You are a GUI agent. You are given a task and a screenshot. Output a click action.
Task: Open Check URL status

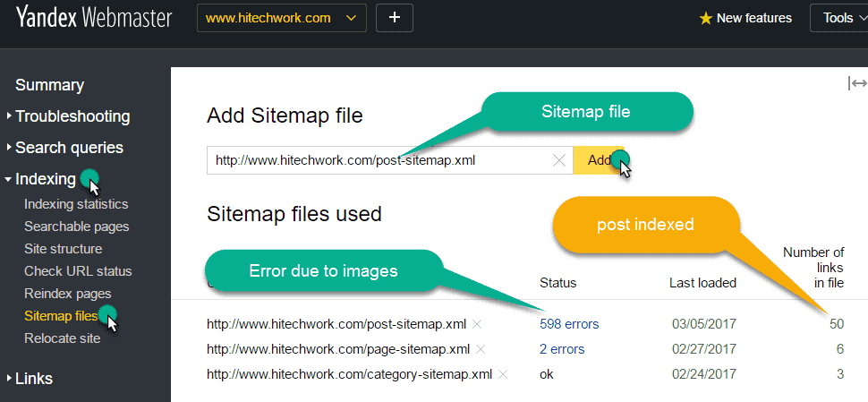pos(78,271)
